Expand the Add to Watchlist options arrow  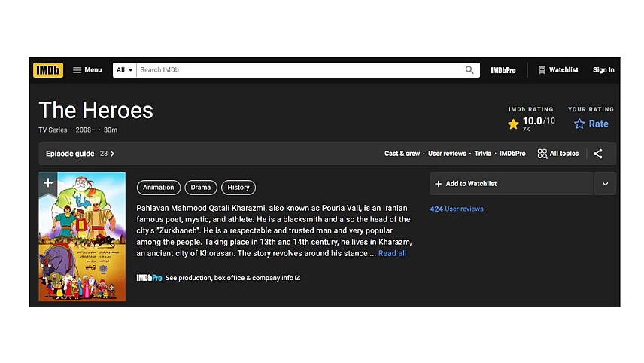coord(605,184)
